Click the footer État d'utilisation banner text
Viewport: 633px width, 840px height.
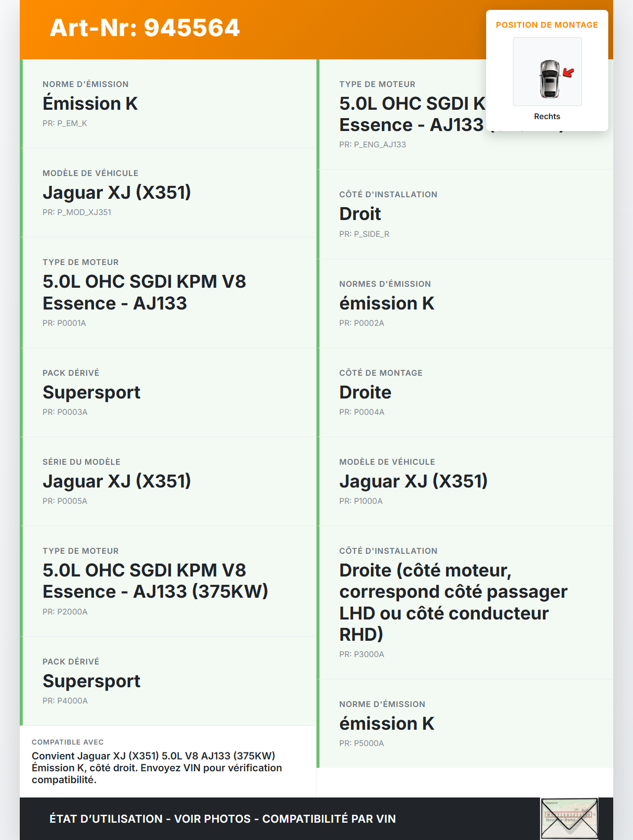pos(223,819)
